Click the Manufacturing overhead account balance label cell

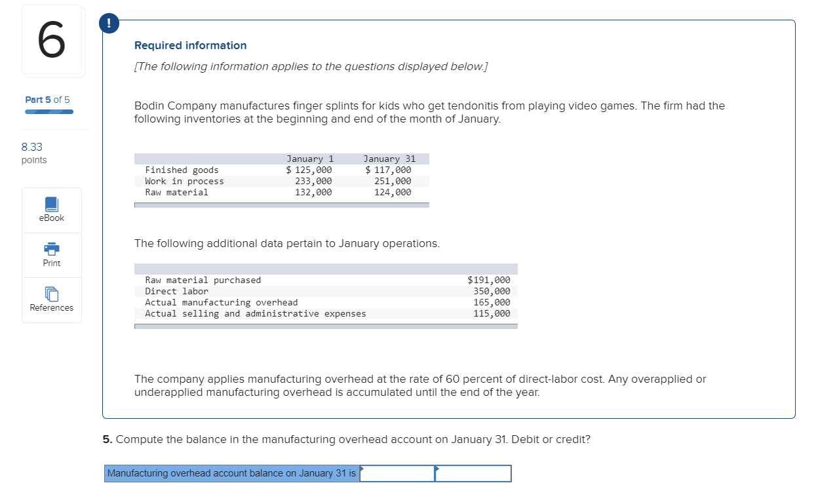232,473
